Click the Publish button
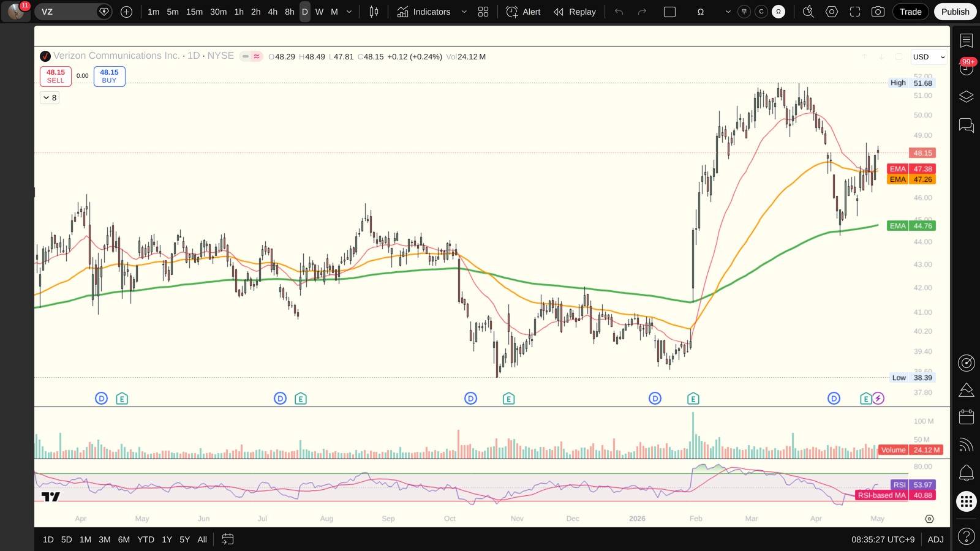 pyautogui.click(x=955, y=12)
